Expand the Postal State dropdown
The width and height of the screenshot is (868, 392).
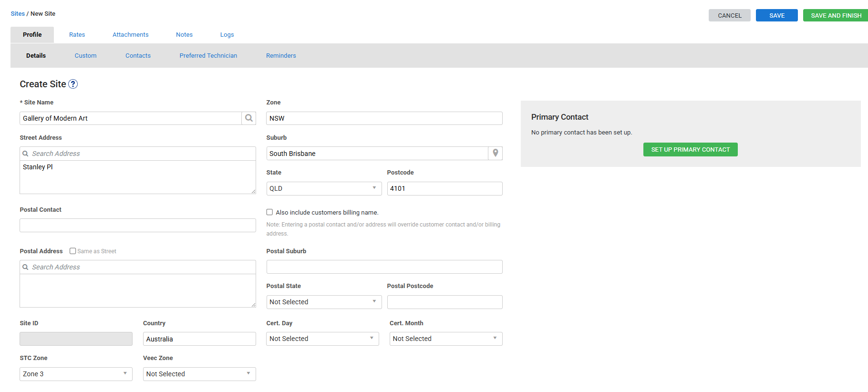click(x=323, y=302)
